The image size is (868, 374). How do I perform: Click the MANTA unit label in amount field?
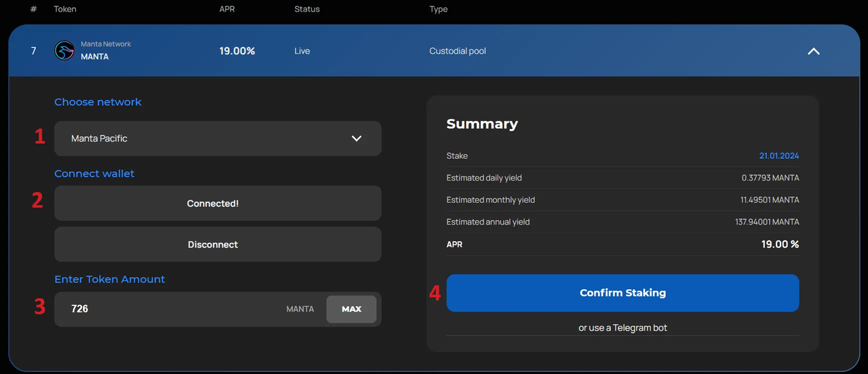pyautogui.click(x=300, y=309)
